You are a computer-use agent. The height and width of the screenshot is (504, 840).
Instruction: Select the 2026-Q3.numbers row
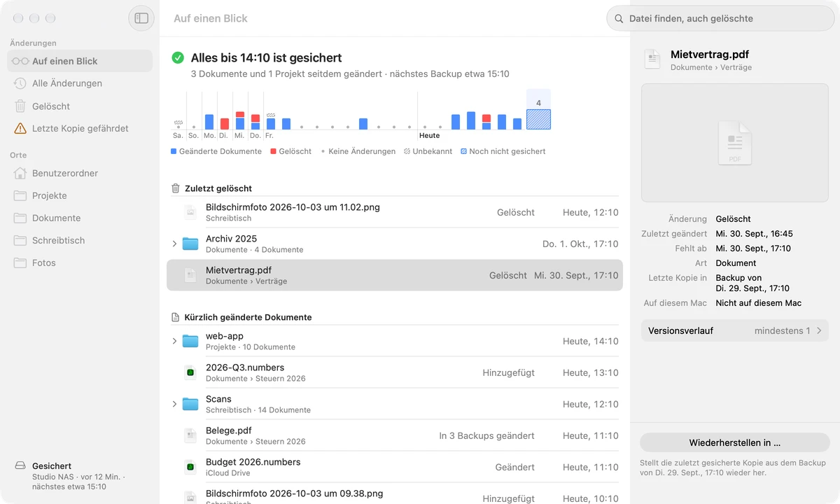395,372
